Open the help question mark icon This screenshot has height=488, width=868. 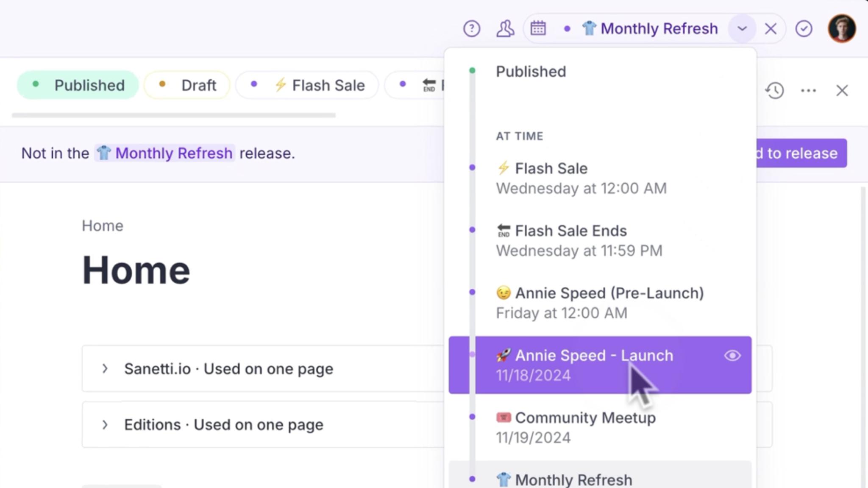click(x=471, y=29)
